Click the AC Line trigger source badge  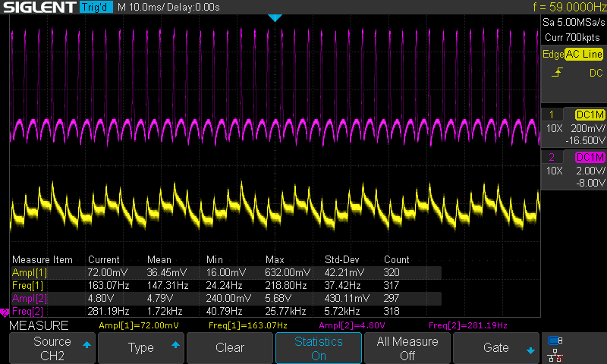583,54
